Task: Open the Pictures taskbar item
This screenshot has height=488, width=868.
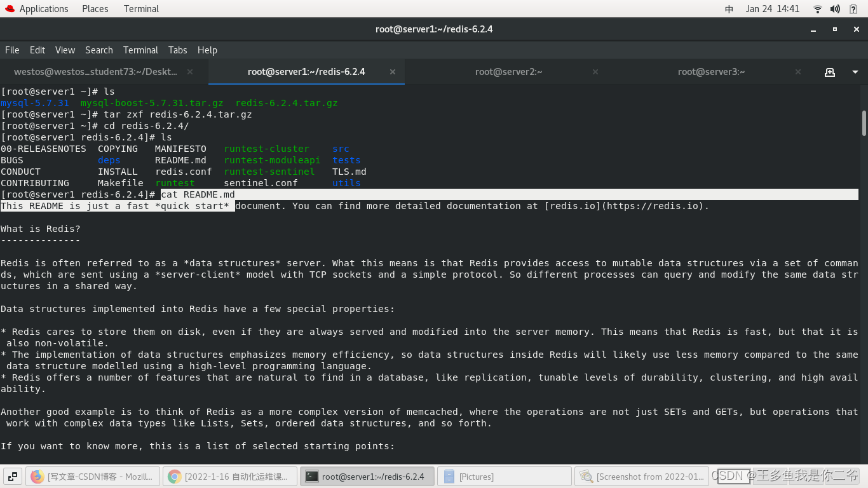Action: 505,477
